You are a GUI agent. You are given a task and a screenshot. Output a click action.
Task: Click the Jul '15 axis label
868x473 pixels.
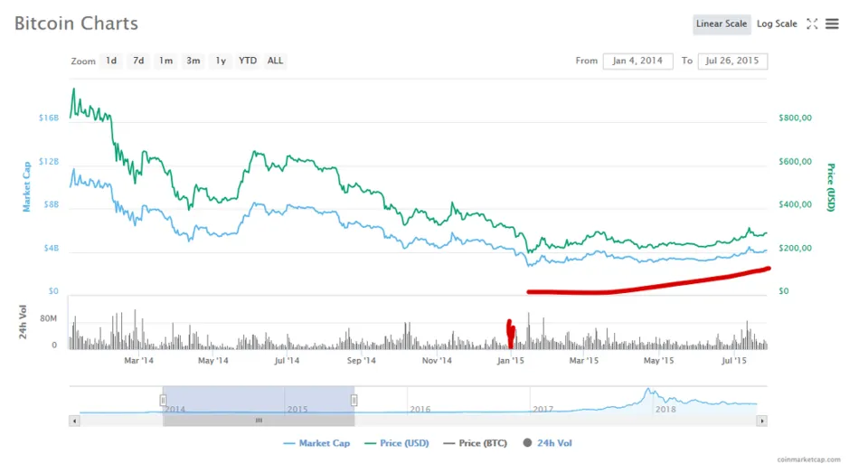tap(734, 361)
